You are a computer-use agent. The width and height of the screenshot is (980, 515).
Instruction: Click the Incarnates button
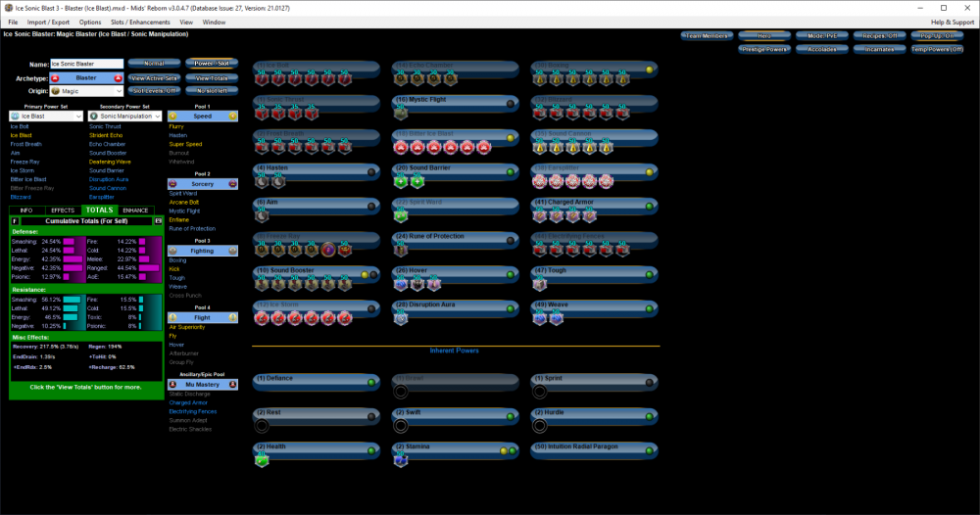[877, 48]
